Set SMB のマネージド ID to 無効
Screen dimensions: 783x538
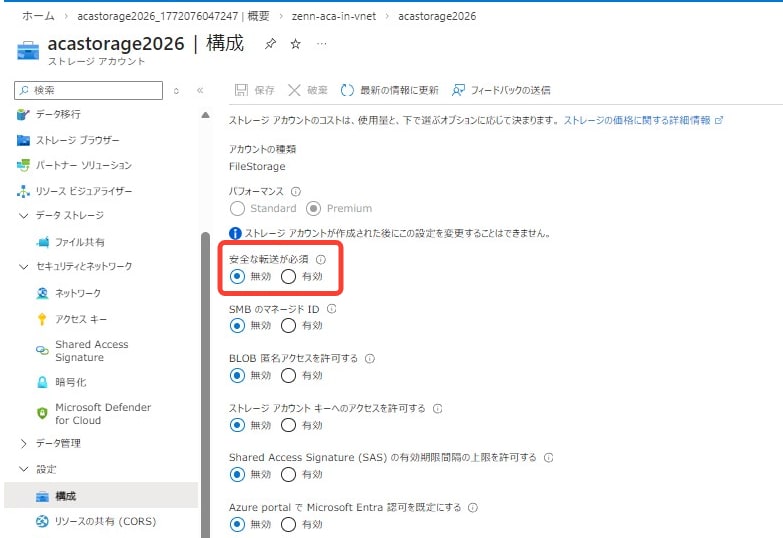pyautogui.click(x=237, y=326)
